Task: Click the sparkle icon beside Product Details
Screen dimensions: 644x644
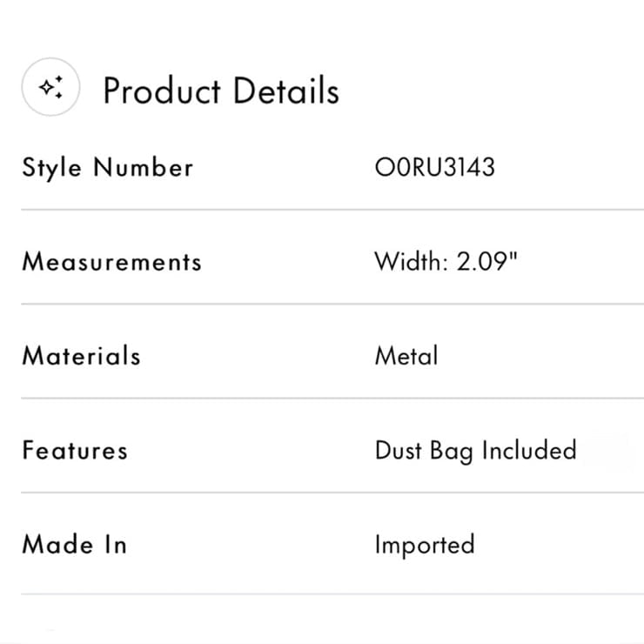Action: point(50,87)
